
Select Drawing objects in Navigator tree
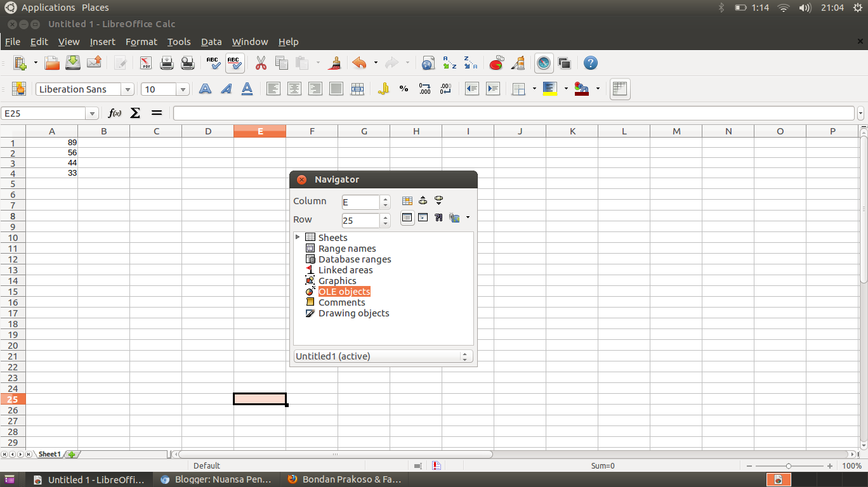353,313
